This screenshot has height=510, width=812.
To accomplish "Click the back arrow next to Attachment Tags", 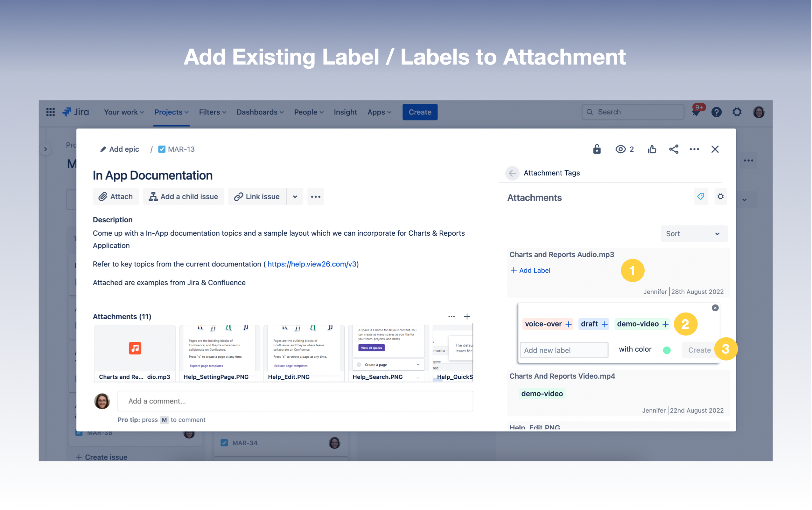I will pyautogui.click(x=513, y=173).
